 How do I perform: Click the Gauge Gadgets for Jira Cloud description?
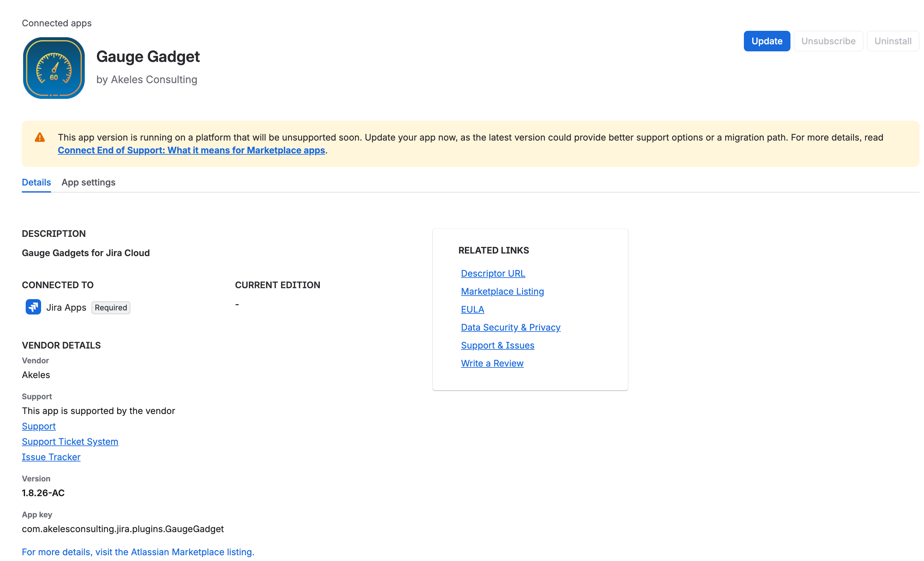[x=86, y=253]
